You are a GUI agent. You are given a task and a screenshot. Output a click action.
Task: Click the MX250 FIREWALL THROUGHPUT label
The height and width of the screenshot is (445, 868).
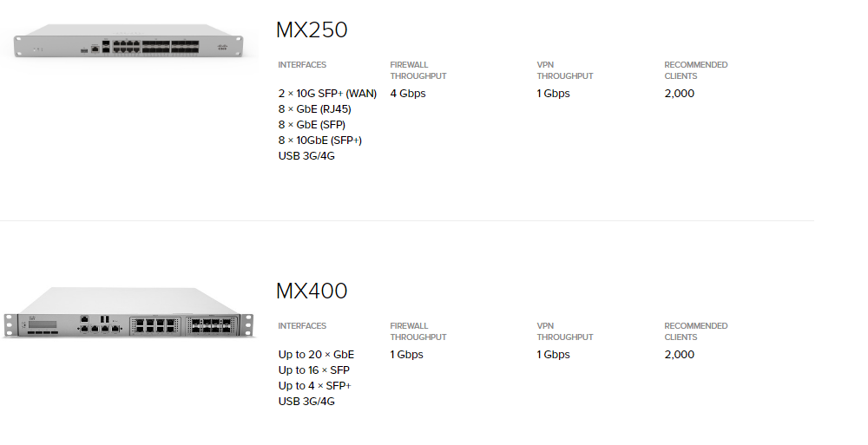[x=418, y=70]
